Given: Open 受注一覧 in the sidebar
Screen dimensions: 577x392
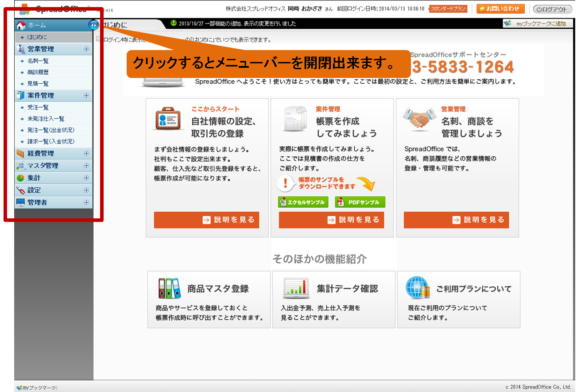Looking at the screenshot, I should (53, 107).
